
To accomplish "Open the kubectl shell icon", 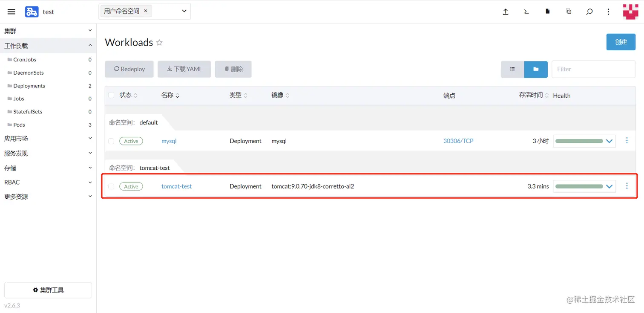I will click(x=526, y=12).
